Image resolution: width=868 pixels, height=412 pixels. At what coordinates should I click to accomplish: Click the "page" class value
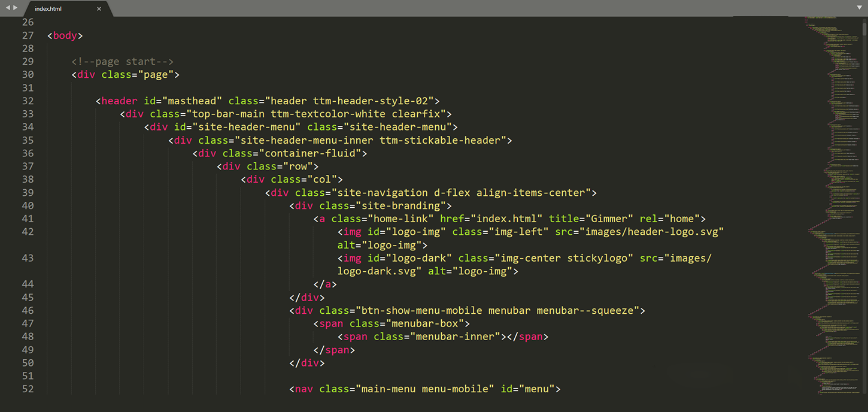tap(156, 75)
